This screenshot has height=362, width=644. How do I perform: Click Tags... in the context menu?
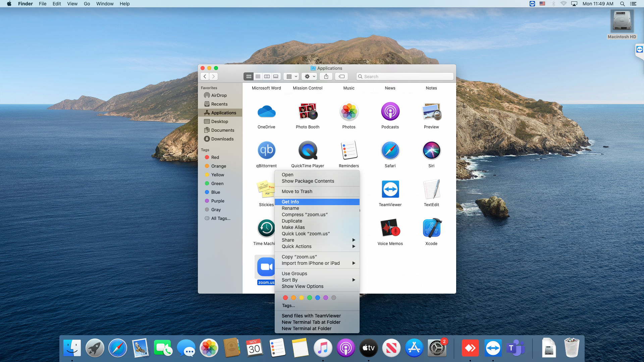pyautogui.click(x=288, y=305)
